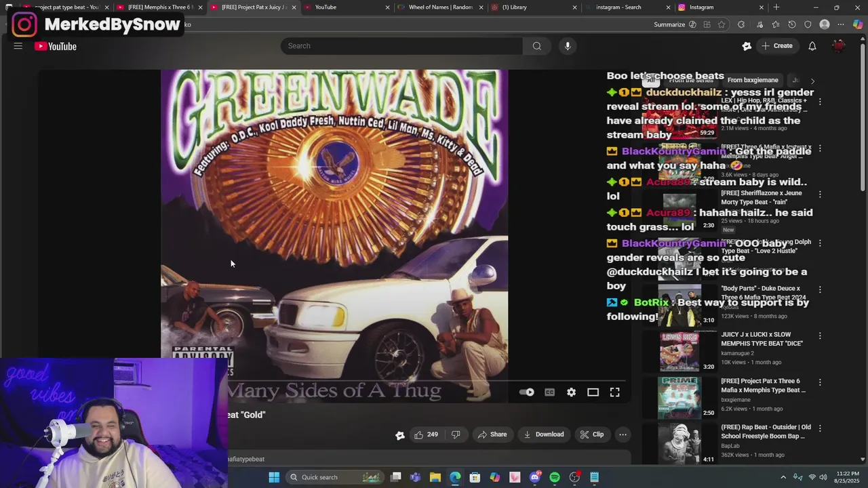Open a new browser tab
Viewport: 868px width, 488px height.
point(776,7)
